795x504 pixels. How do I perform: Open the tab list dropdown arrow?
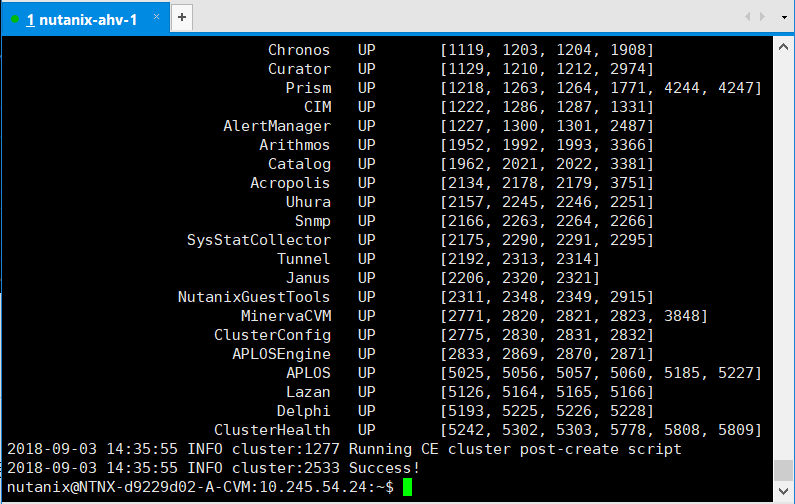(x=784, y=17)
